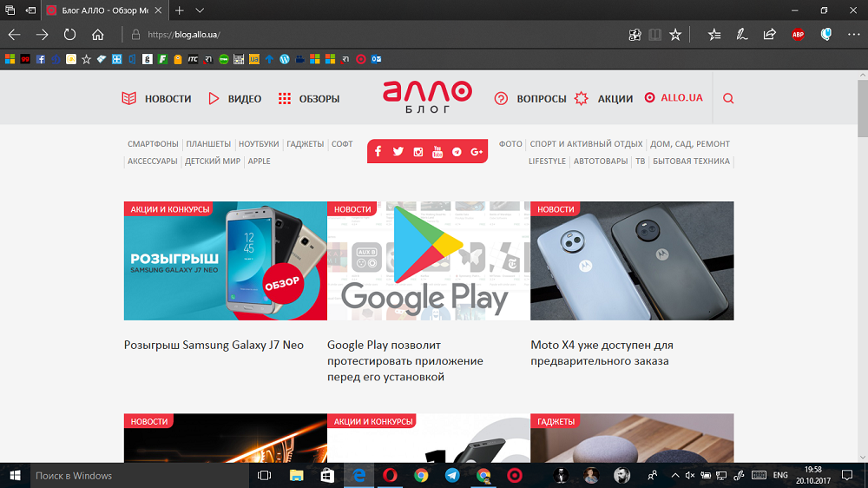Open the ДЕТСКИЙ МИР category

point(213,162)
